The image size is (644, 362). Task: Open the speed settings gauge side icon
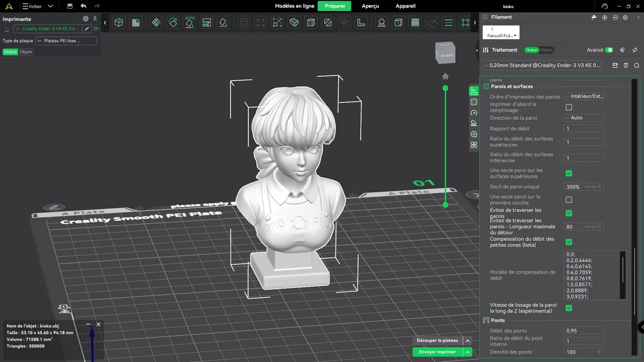pos(474,112)
